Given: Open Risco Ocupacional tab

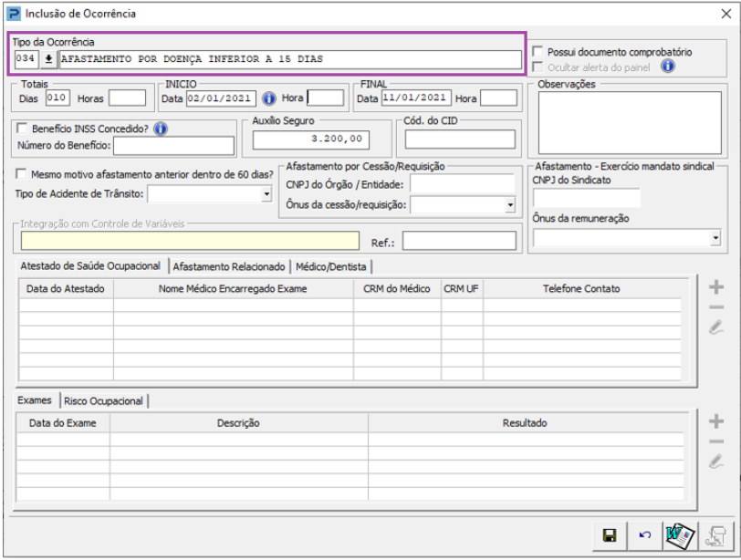Looking at the screenshot, I should [x=103, y=401].
